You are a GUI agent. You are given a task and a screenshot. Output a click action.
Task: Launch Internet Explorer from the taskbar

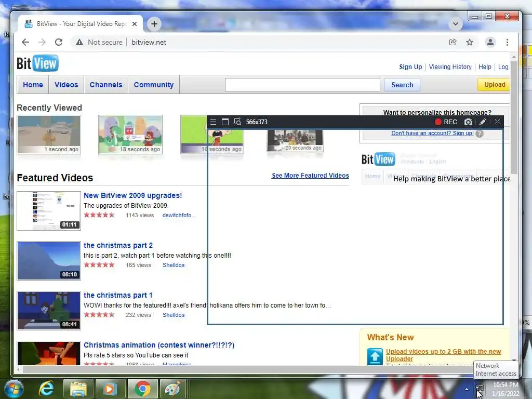[46, 389]
